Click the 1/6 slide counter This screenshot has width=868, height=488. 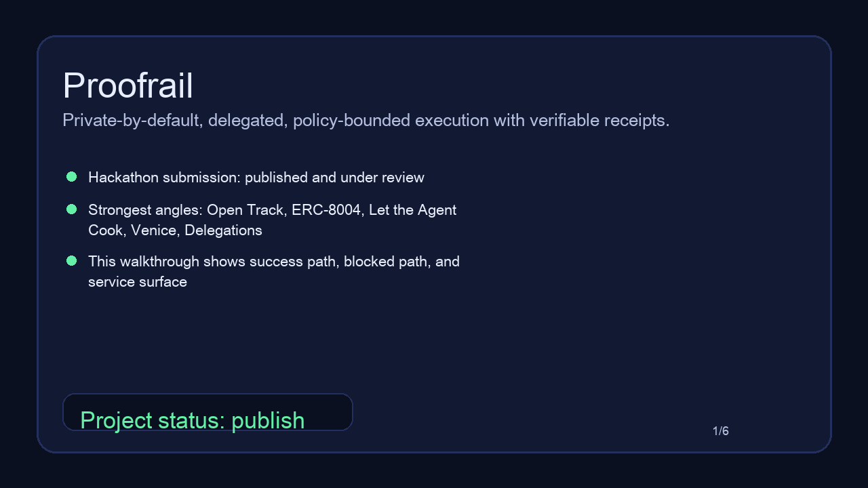[721, 431]
